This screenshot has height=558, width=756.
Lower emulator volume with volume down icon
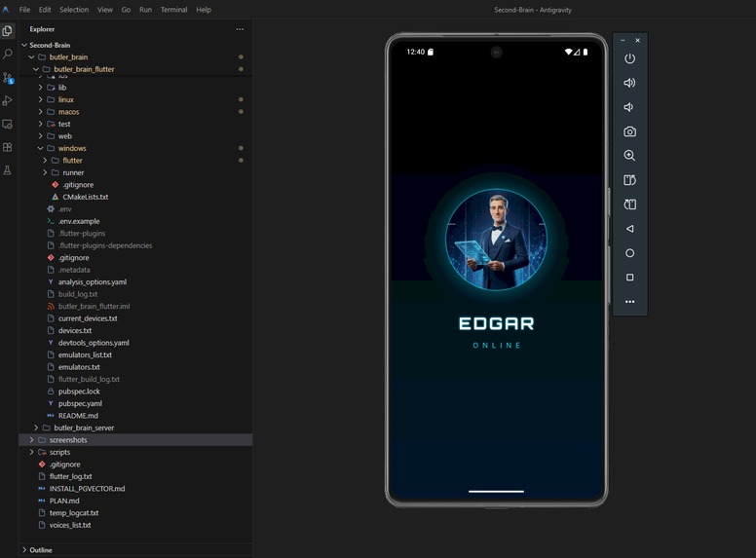628,107
